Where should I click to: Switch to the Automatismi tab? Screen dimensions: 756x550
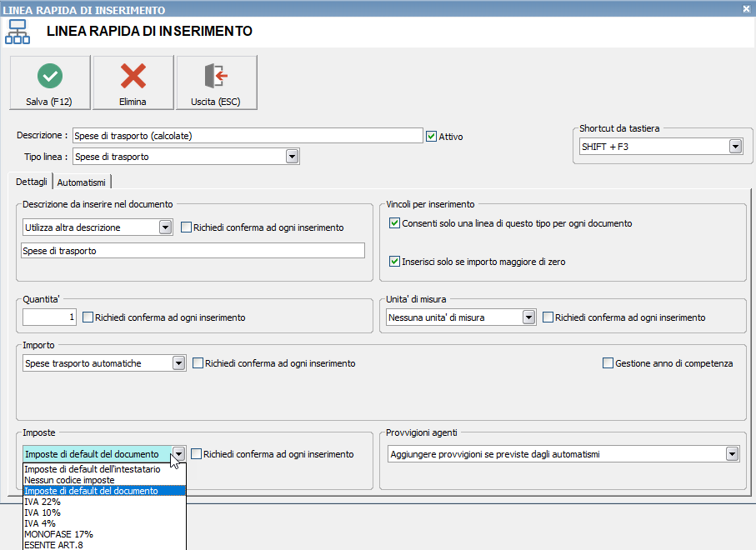(82, 182)
